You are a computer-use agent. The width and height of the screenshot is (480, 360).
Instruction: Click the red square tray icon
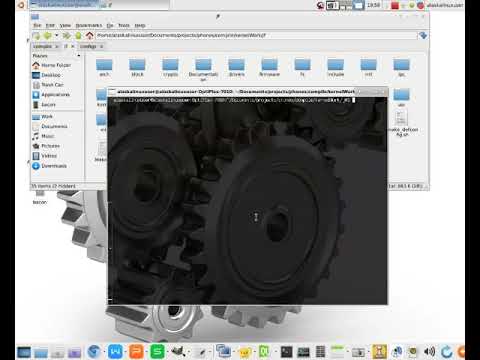click(x=395, y=5)
